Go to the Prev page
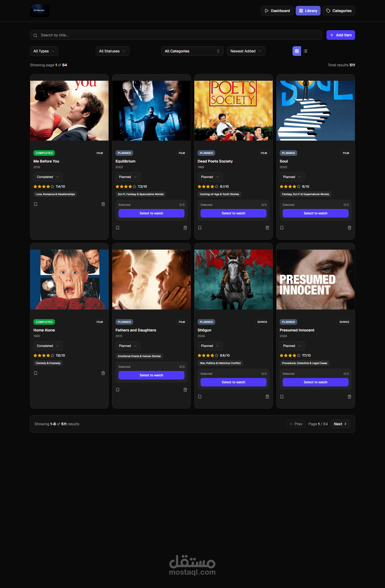 point(296,424)
